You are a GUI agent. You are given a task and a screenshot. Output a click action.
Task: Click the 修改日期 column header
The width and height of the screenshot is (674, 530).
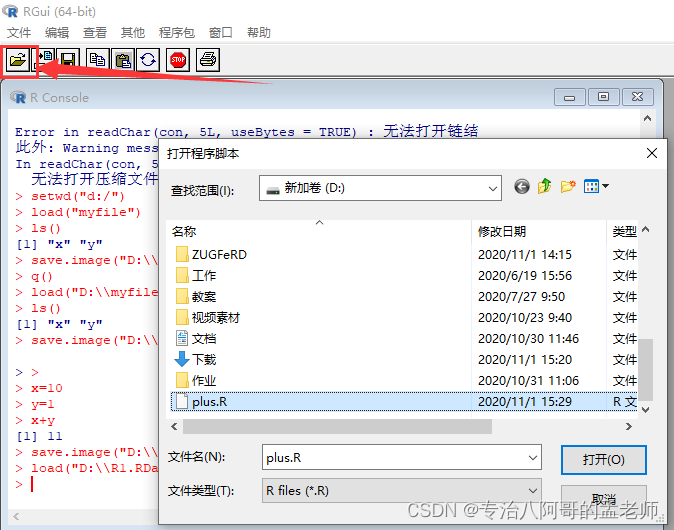click(x=539, y=232)
